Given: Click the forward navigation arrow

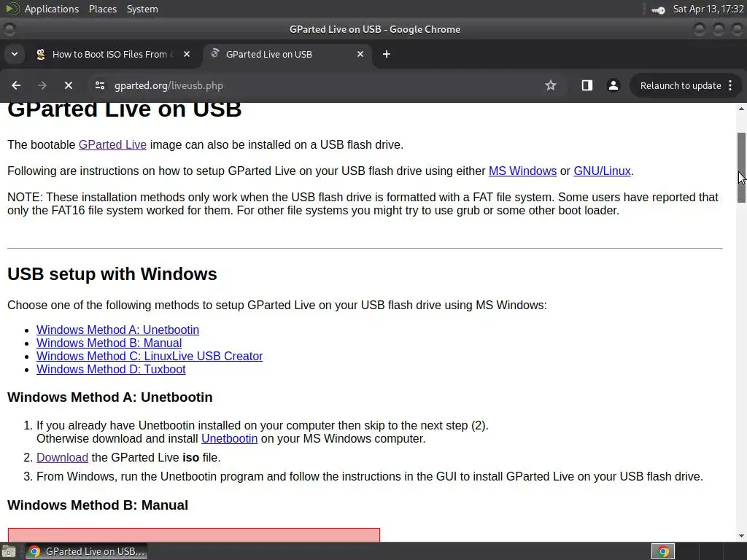Looking at the screenshot, I should (42, 85).
